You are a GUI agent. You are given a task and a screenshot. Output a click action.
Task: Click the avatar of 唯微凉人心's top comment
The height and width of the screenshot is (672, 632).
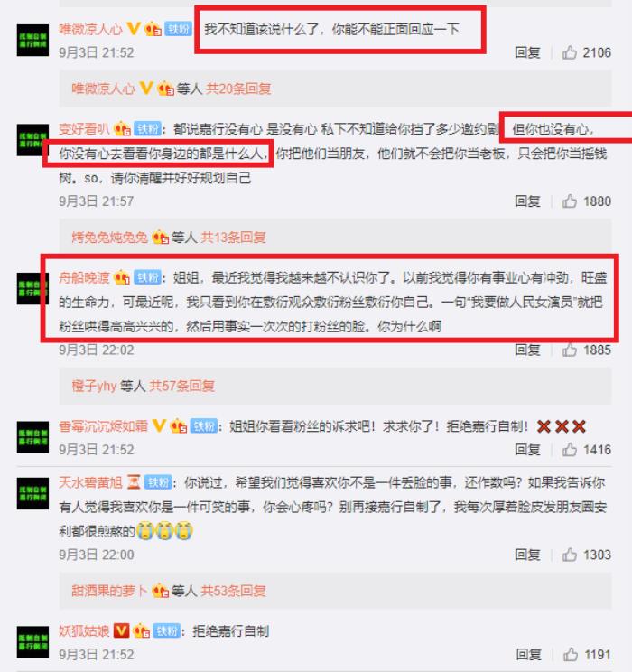(33, 41)
